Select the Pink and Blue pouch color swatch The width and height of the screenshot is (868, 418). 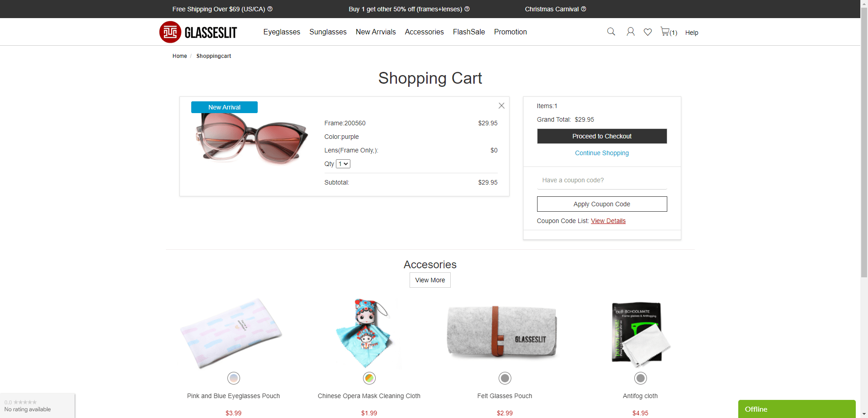coord(234,378)
